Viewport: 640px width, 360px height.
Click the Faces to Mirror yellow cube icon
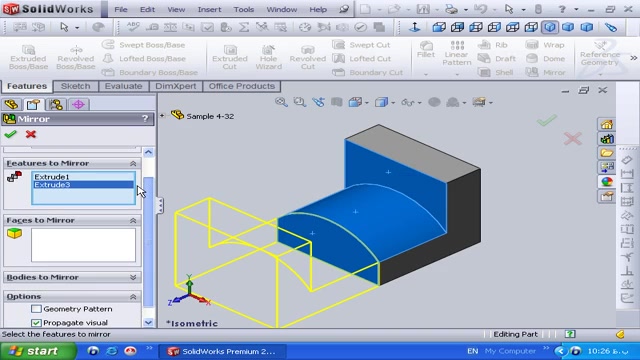click(14, 233)
